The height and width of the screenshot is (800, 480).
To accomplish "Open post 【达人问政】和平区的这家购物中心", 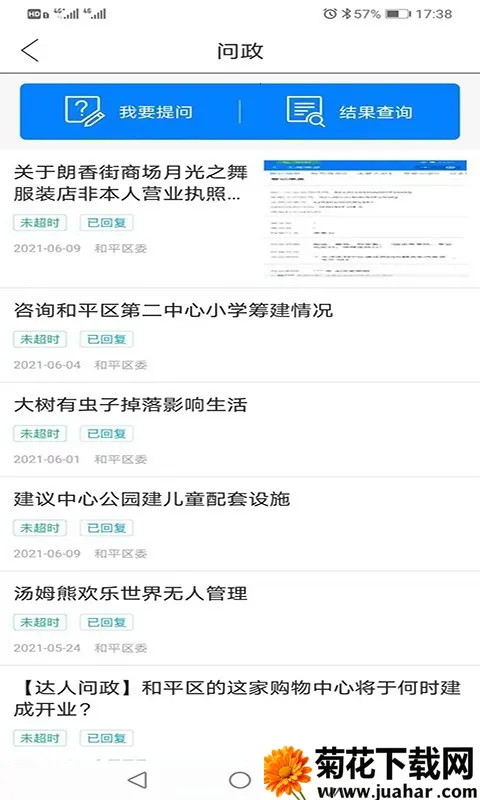I will 237,698.
